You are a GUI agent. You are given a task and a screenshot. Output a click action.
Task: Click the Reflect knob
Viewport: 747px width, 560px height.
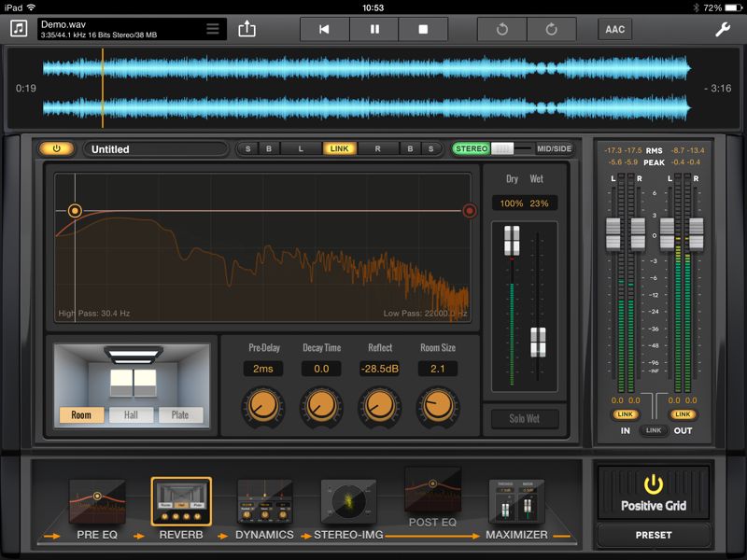(380, 406)
